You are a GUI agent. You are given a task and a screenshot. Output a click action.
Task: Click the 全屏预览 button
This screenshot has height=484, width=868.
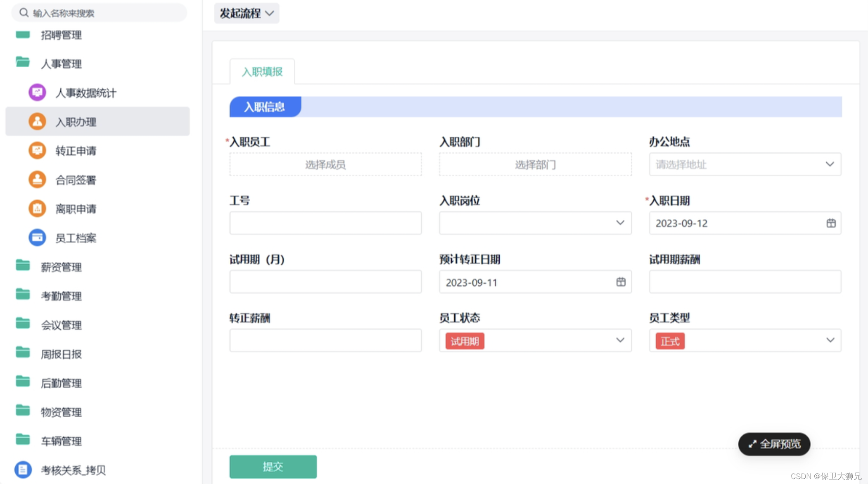click(x=774, y=444)
